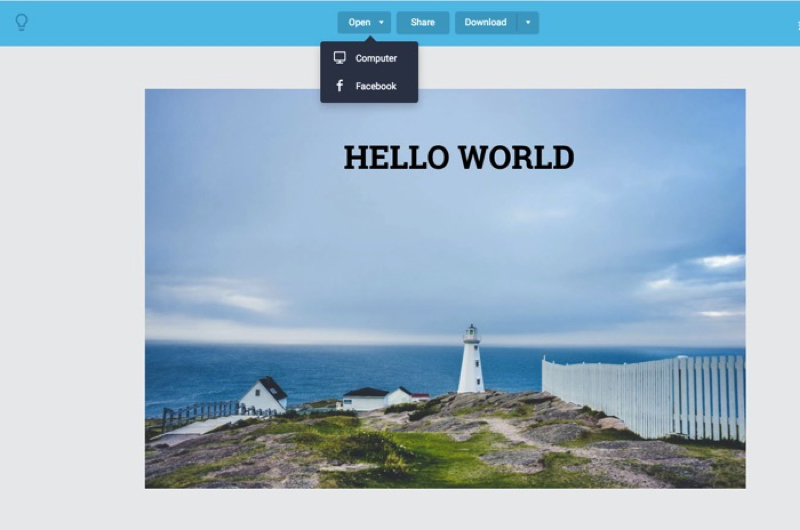Choose Facebook from the Open menu

pos(369,86)
